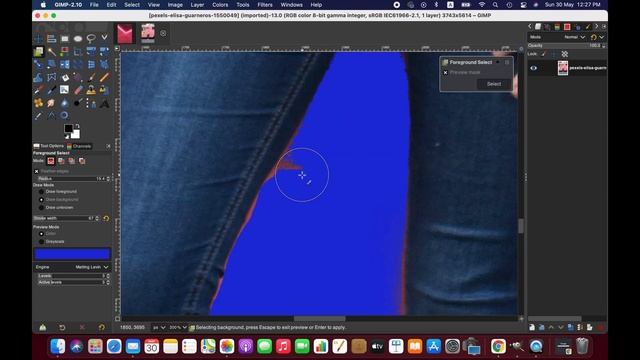Image resolution: width=640 pixels, height=360 pixels.
Task: Open the px units dropdown
Action: (159, 327)
